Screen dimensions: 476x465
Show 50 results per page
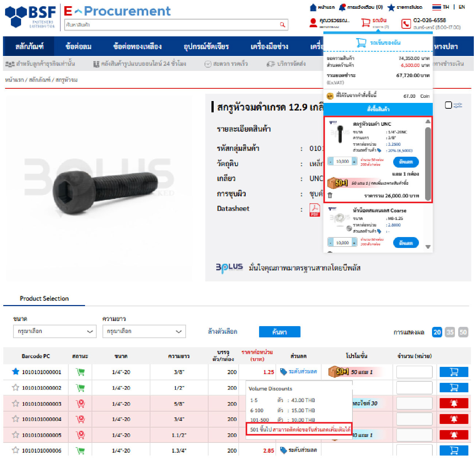tap(463, 332)
